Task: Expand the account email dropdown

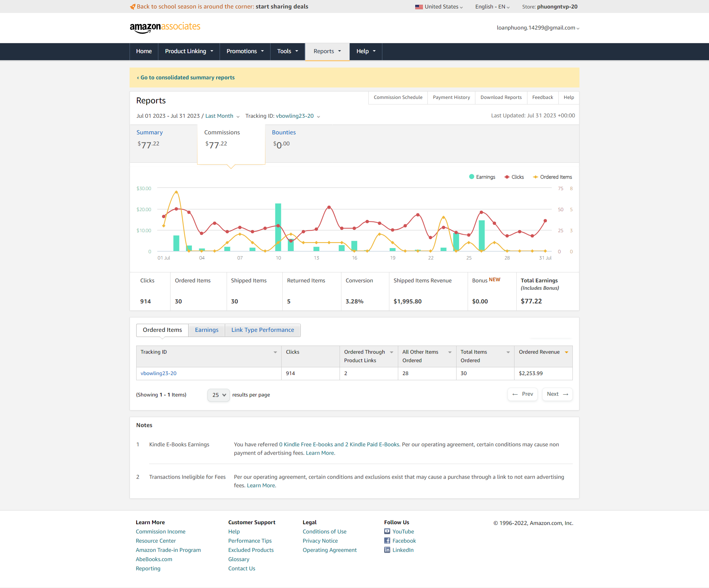Action: 538,28
